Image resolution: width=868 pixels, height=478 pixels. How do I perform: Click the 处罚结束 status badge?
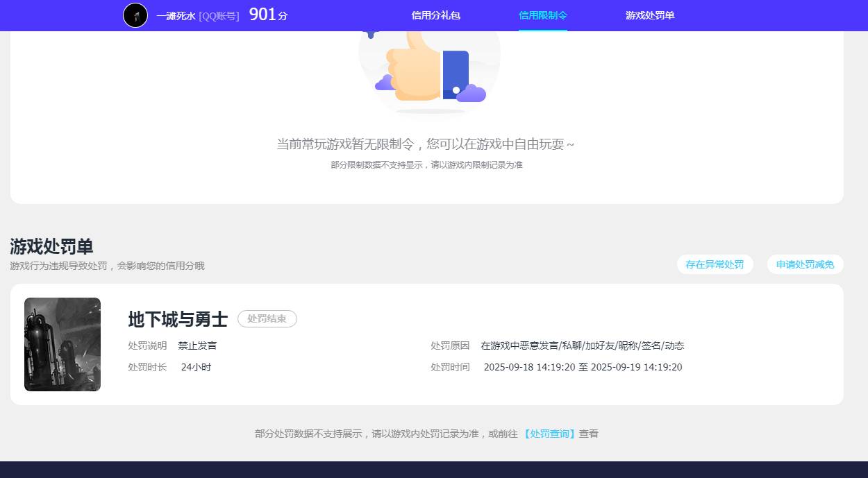[267, 318]
